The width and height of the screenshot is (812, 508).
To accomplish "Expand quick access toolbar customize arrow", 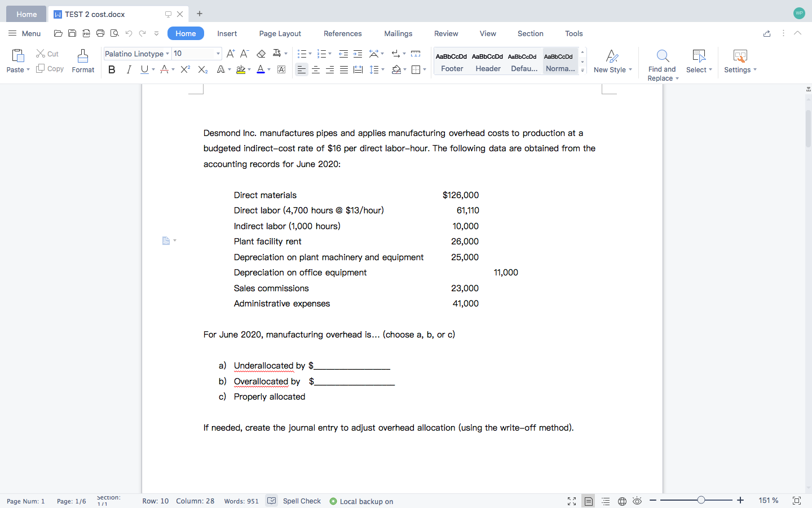I will pyautogui.click(x=156, y=33).
